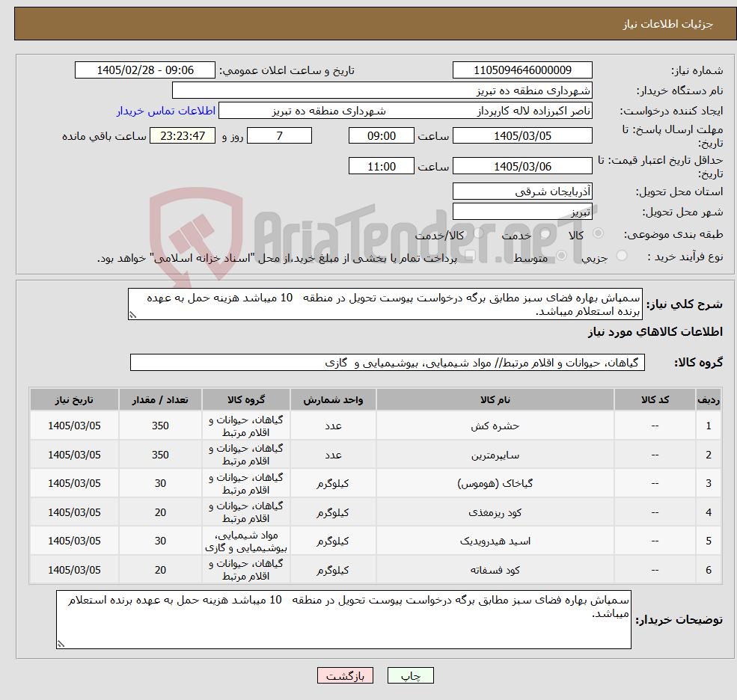737x700 pixels.
Task: Click the description box resize handle
Action: (x=132, y=316)
